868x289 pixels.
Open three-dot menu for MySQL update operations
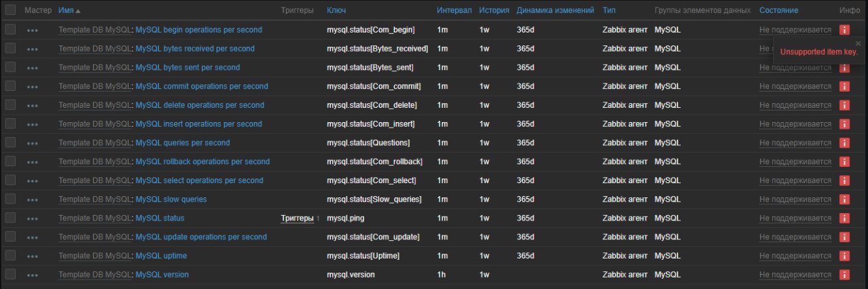(33, 237)
